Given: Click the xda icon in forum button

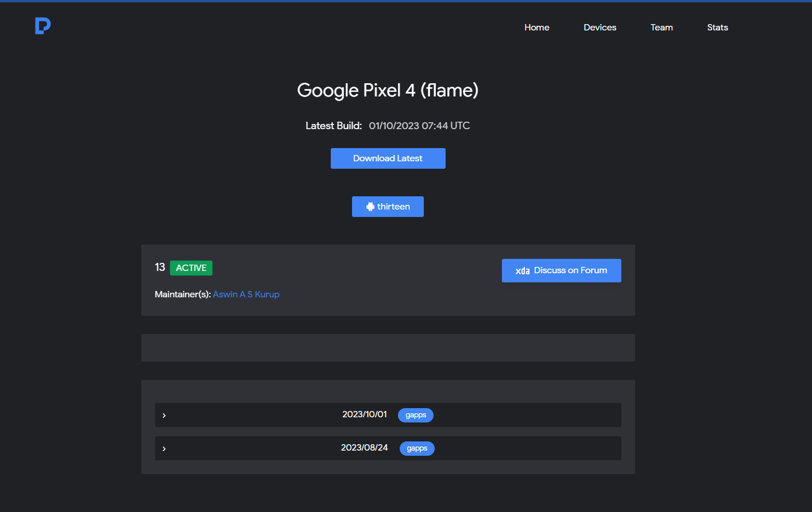Looking at the screenshot, I should click(x=523, y=271).
